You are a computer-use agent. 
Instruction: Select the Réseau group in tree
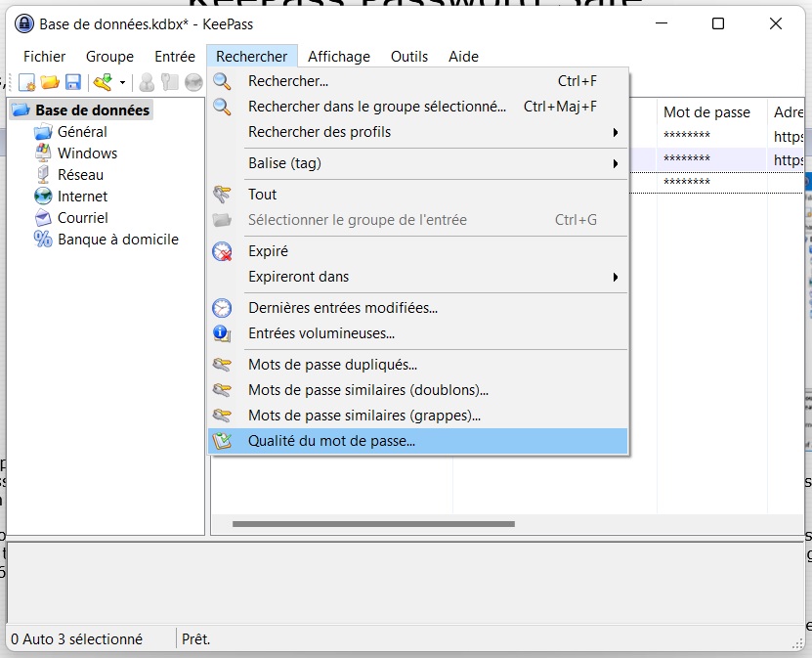[x=80, y=175]
